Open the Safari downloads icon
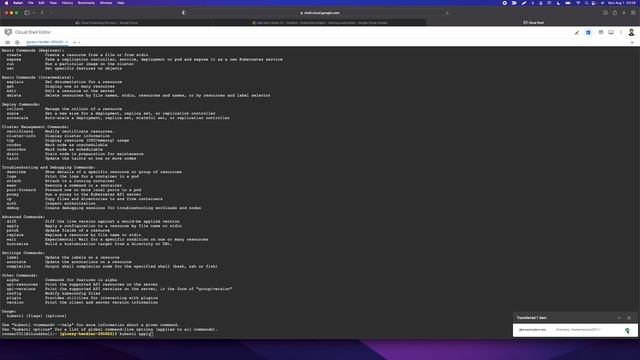640x360 pixels. [x=605, y=13]
